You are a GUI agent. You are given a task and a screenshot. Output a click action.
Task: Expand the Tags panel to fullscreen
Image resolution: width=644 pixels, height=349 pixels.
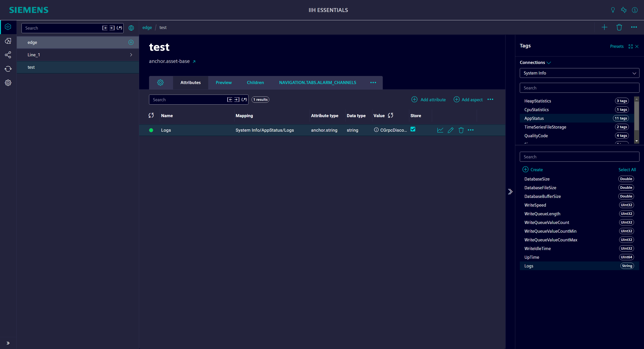[x=631, y=47]
